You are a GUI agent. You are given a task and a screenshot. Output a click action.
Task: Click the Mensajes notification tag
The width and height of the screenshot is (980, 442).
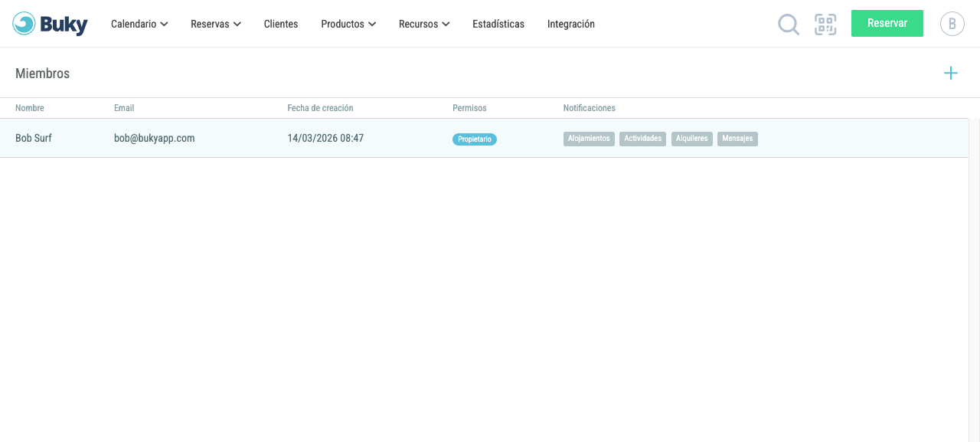click(x=737, y=139)
